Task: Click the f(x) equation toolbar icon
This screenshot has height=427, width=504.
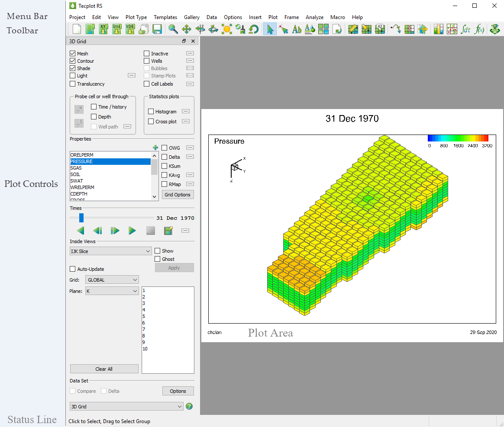Action: tap(479, 29)
